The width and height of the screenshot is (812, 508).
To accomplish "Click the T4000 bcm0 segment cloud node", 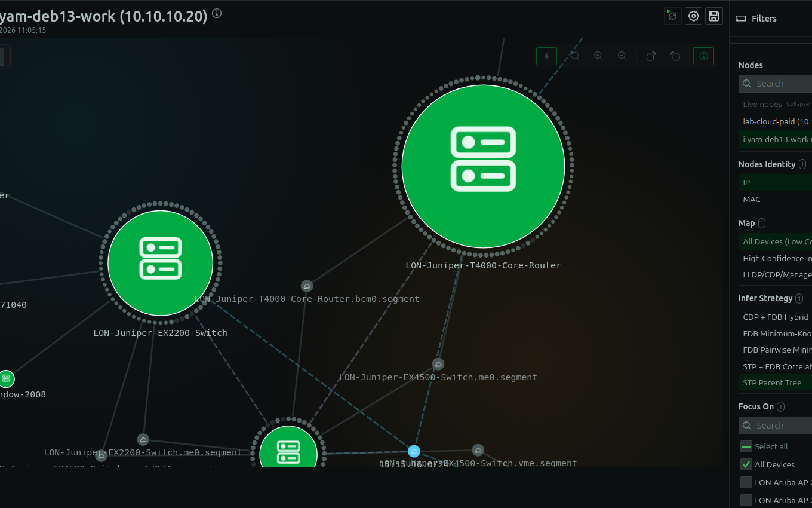I will tap(307, 286).
